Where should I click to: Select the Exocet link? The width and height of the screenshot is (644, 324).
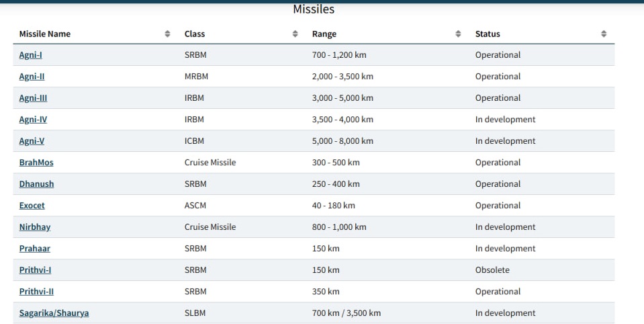[x=32, y=206]
